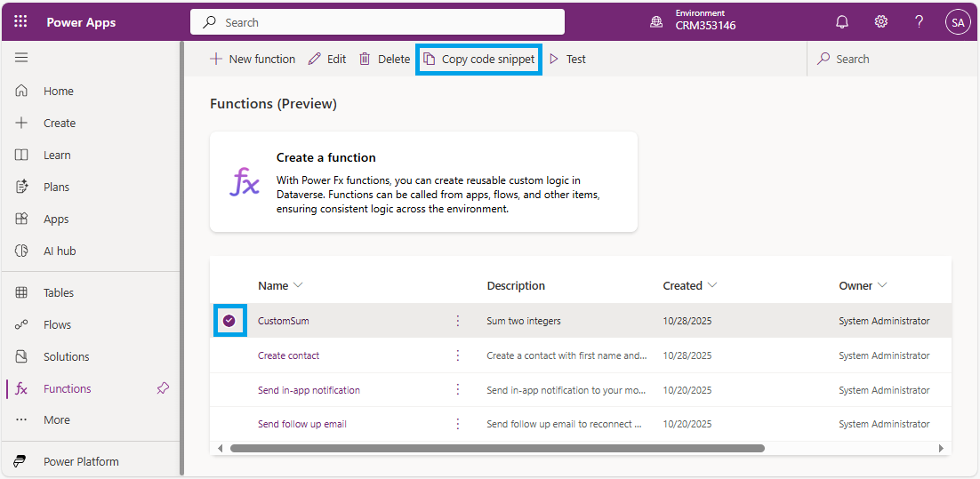Expand the Created column sort dropdown
Image resolution: width=980 pixels, height=479 pixels.
click(x=712, y=285)
